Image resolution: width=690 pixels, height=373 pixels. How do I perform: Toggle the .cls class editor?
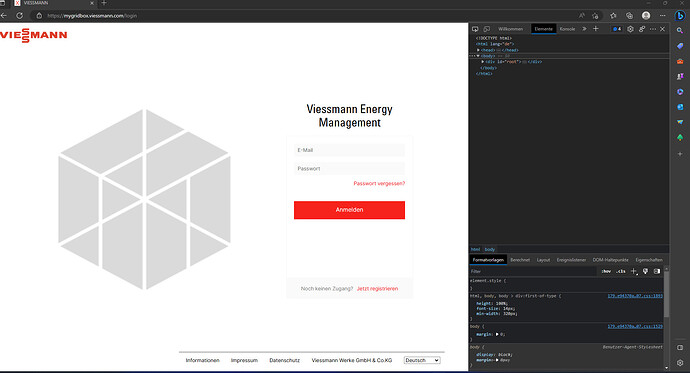point(620,271)
